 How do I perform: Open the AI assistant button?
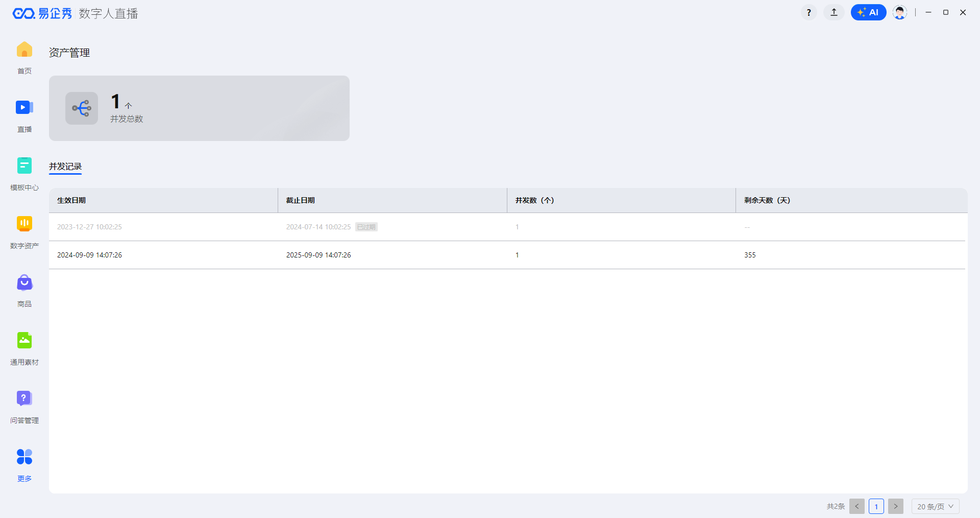[x=868, y=12]
